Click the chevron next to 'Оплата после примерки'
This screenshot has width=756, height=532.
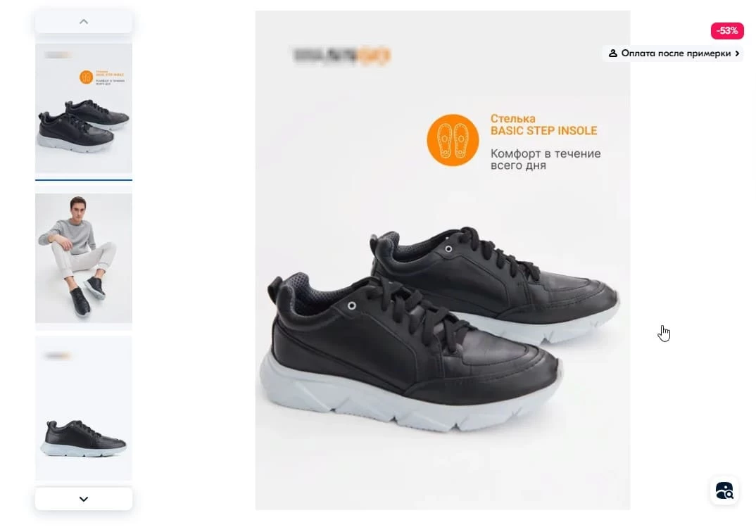click(x=737, y=53)
